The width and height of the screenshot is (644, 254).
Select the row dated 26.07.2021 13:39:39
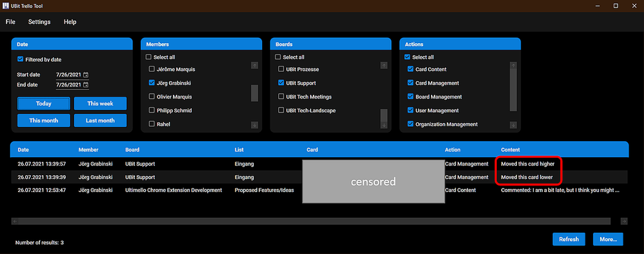coord(319,177)
